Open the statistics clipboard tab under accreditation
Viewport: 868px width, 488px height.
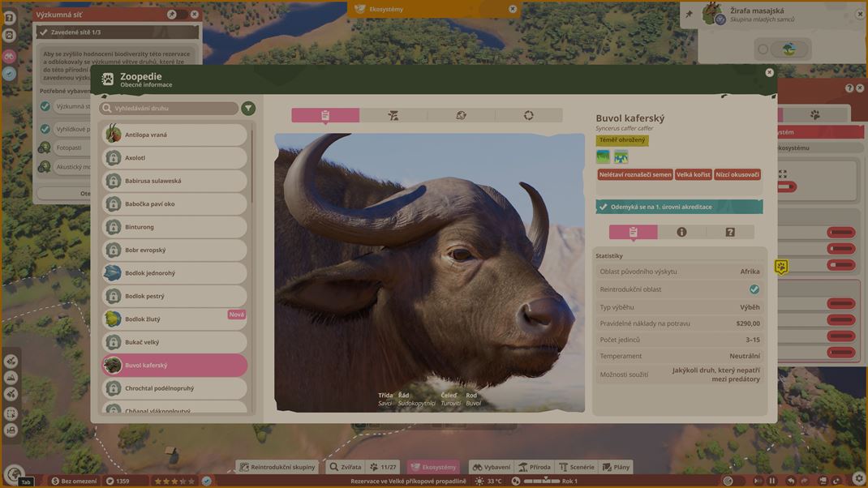pos(634,233)
